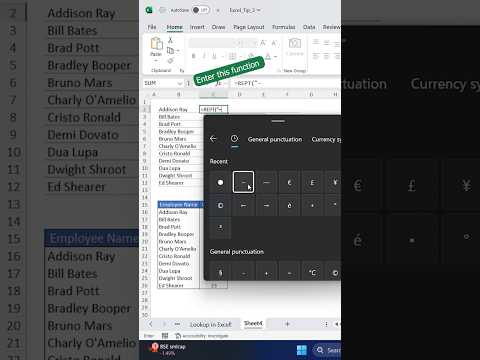Insert the pound £ symbol

pos(312,182)
